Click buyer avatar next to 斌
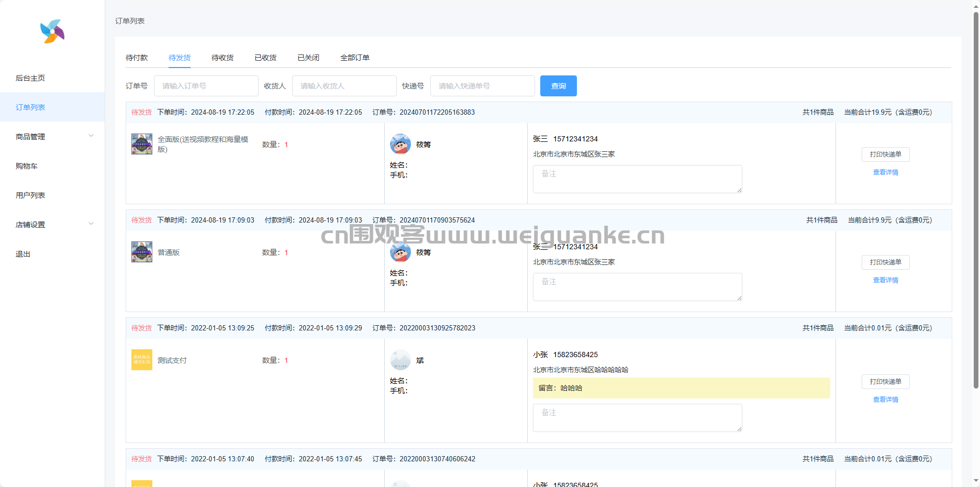Screen dimensions: 980x487 point(400,360)
